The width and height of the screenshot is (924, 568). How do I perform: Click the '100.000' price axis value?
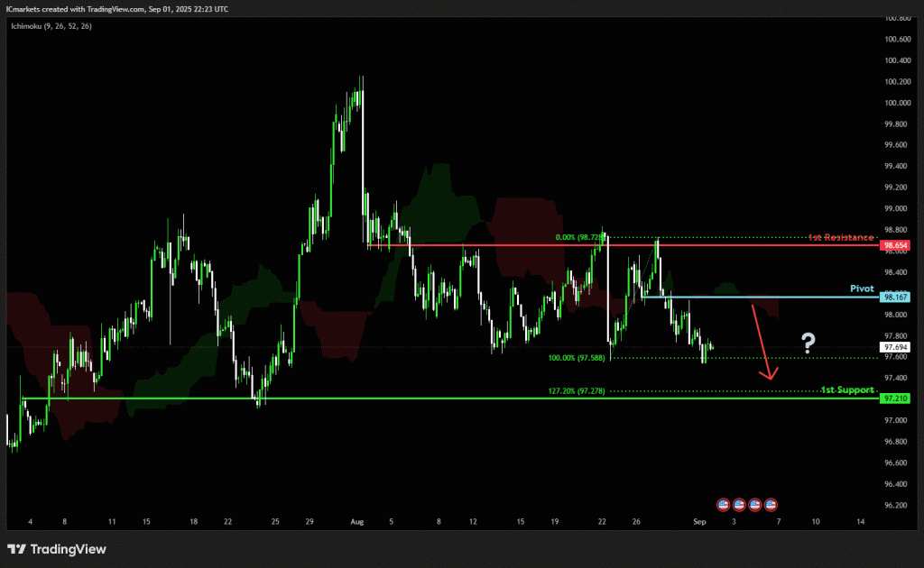898,103
